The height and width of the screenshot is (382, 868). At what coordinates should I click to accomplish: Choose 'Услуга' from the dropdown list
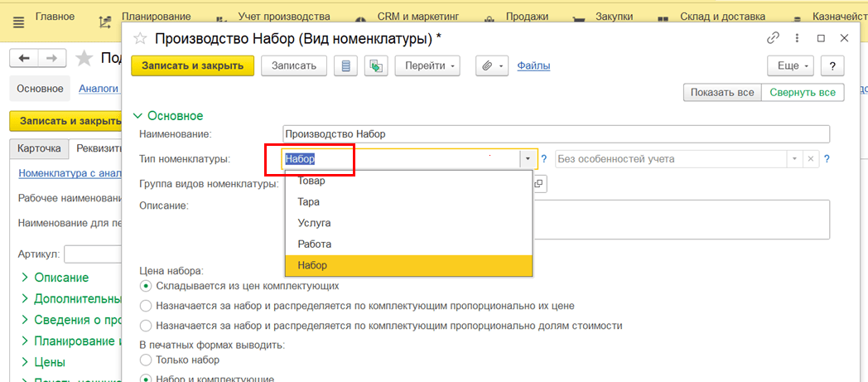point(314,223)
